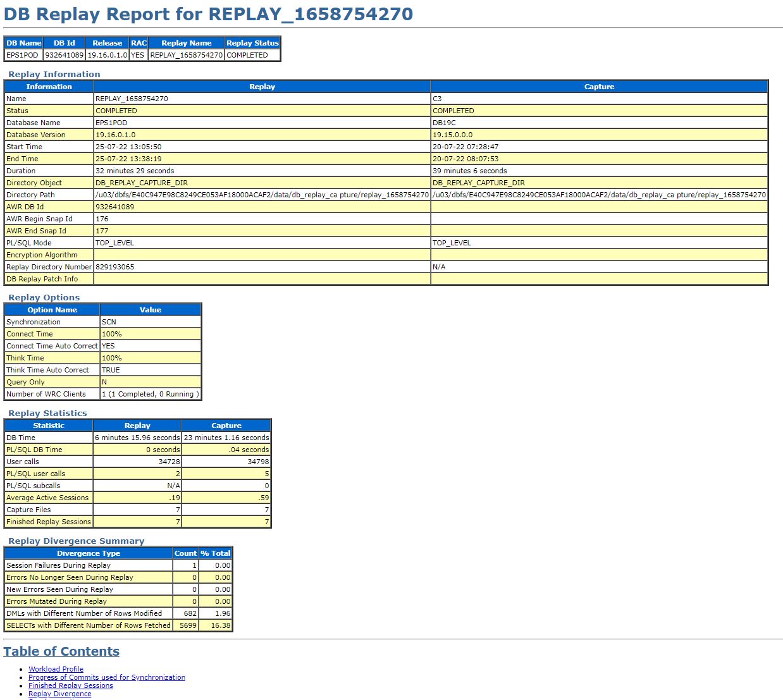This screenshot has width=783, height=700.
Task: Click the Divergence Type header cell
Action: pos(88,553)
